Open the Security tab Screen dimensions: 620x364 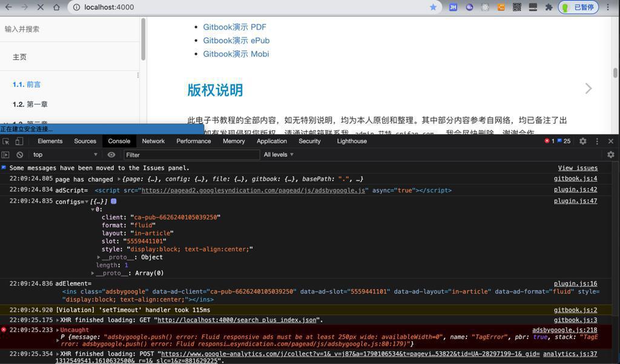(x=309, y=141)
